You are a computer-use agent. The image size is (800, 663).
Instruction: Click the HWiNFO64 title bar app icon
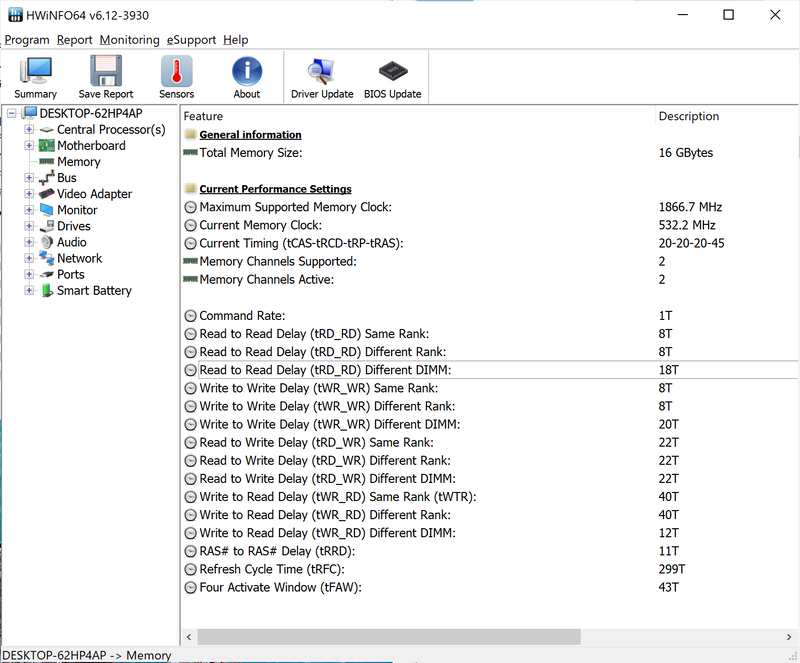(x=15, y=15)
